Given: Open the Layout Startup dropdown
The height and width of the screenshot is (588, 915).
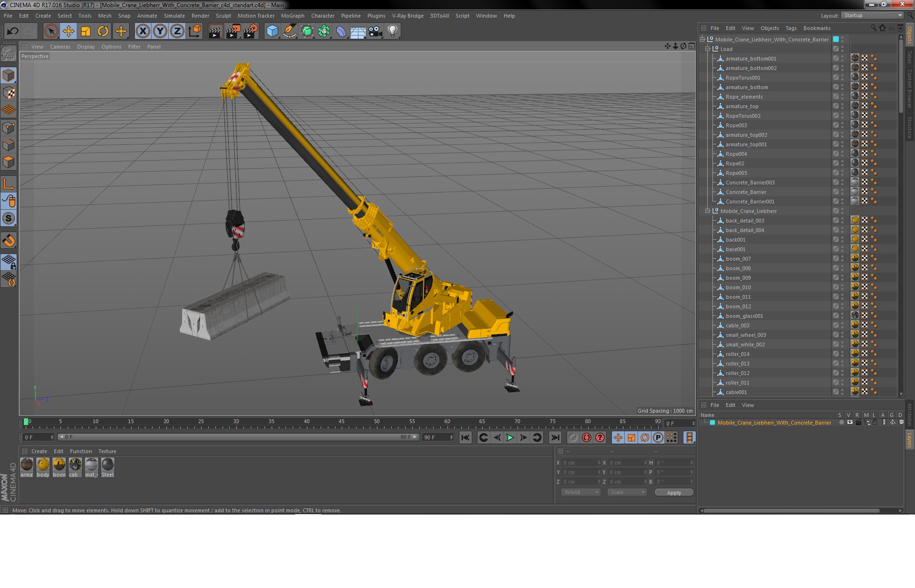Looking at the screenshot, I should [872, 15].
